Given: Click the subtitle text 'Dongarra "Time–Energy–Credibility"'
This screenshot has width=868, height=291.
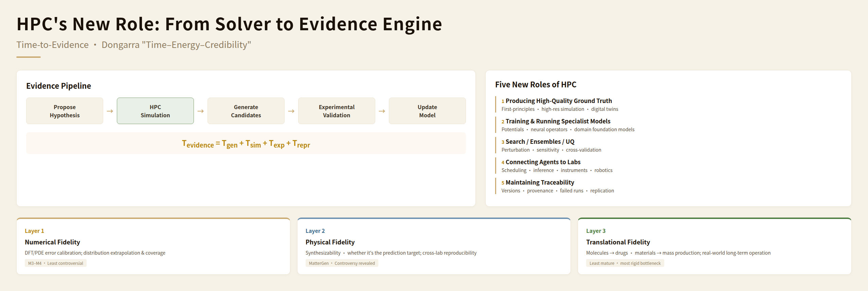Looking at the screenshot, I should 176,45.
